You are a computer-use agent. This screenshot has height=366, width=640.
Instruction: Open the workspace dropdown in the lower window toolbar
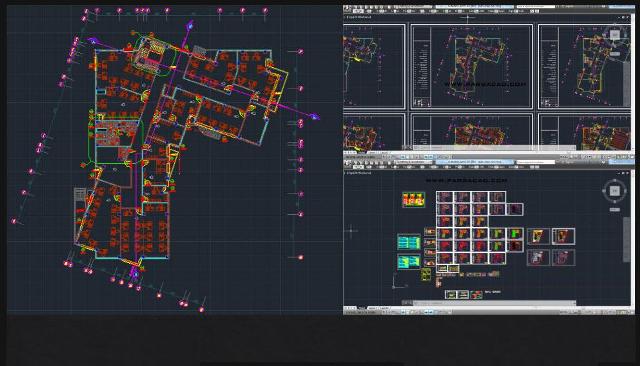pyautogui.click(x=413, y=162)
